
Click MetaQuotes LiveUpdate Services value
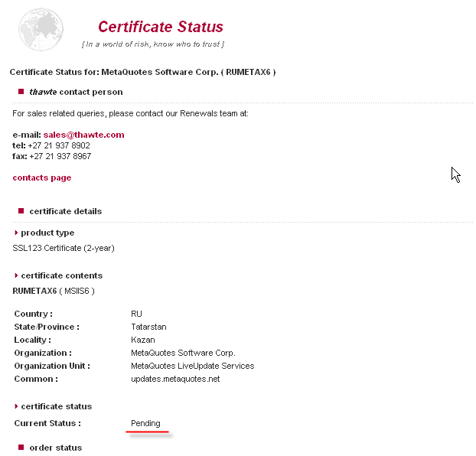192,366
